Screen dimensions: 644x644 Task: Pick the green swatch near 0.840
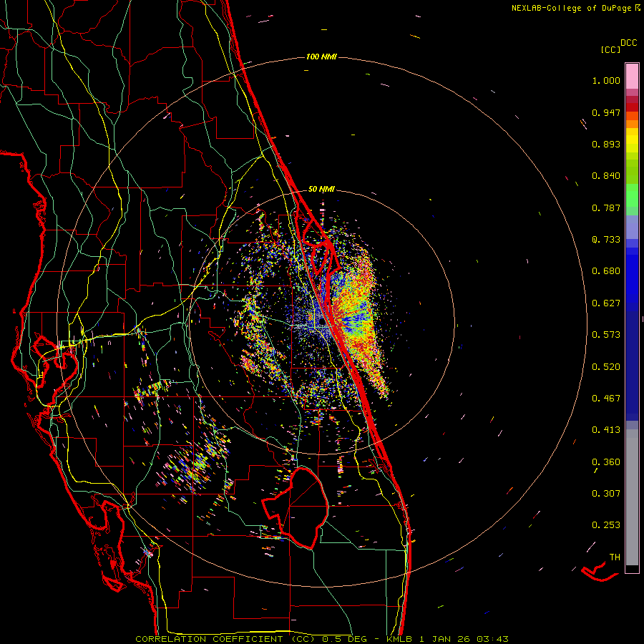point(632,171)
